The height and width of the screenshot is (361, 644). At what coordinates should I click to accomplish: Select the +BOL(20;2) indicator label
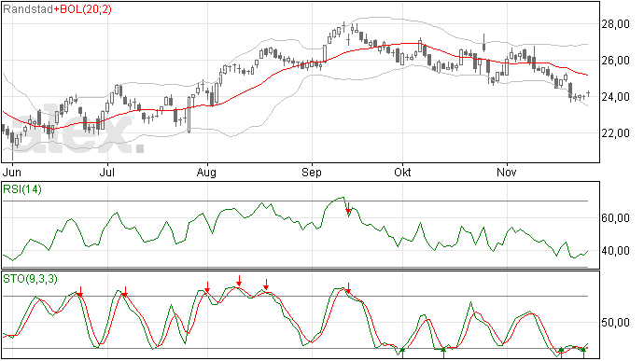click(82, 9)
